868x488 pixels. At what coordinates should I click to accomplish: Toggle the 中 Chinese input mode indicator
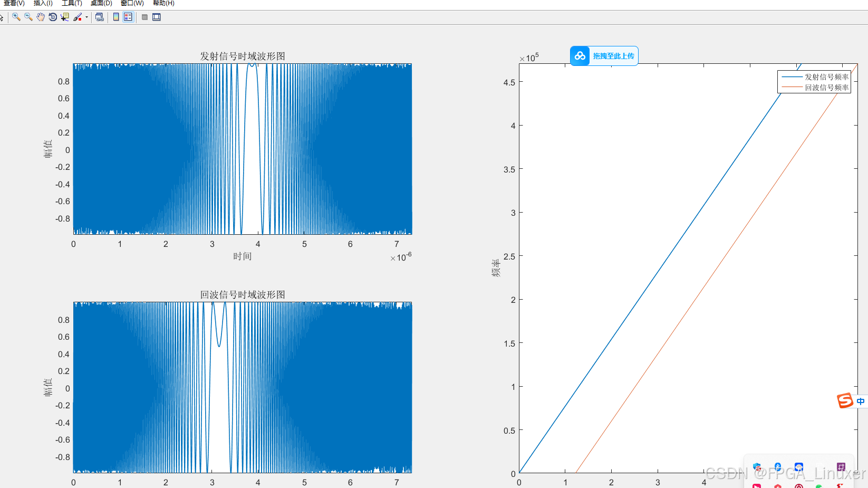(x=861, y=401)
